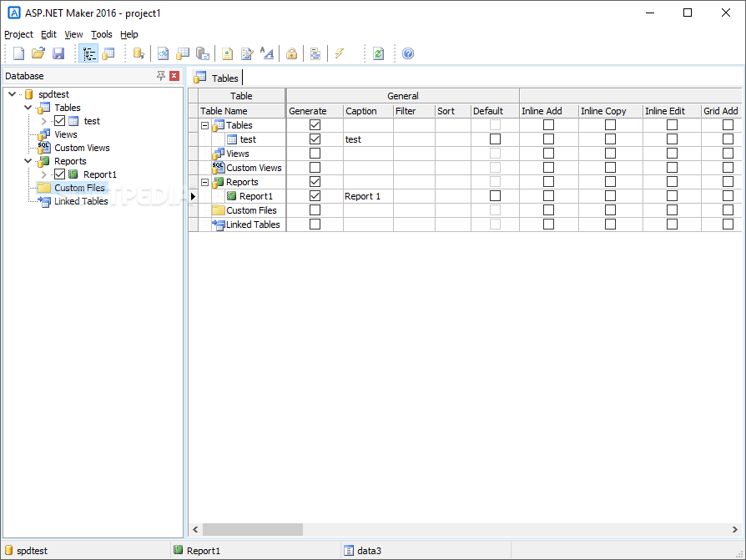This screenshot has width=746, height=560.
Task: Click the spdtest database icon in the status bar
Action: 8,551
